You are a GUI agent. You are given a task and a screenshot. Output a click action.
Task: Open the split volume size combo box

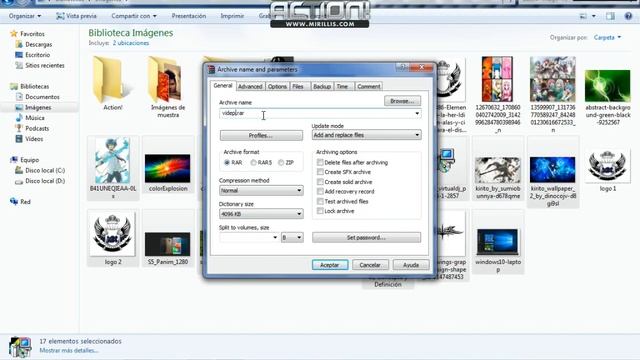pos(249,237)
